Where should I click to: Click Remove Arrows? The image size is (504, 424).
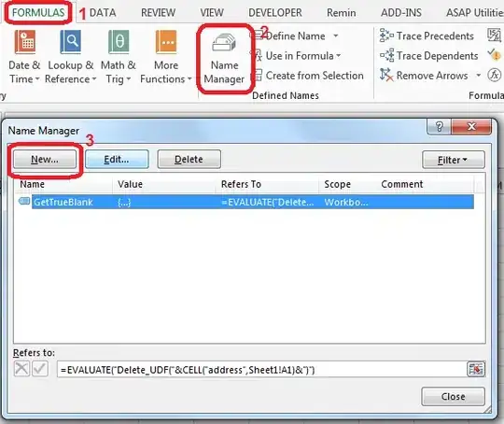pos(424,76)
